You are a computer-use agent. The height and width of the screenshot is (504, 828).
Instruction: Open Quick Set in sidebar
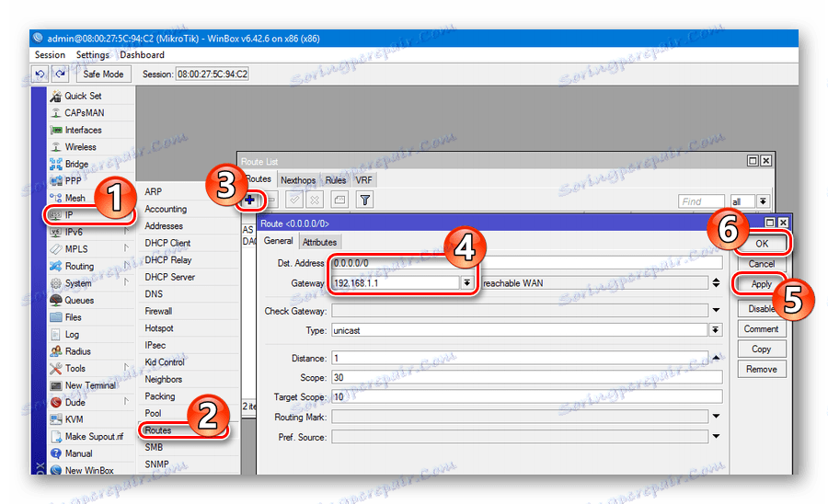91,96
